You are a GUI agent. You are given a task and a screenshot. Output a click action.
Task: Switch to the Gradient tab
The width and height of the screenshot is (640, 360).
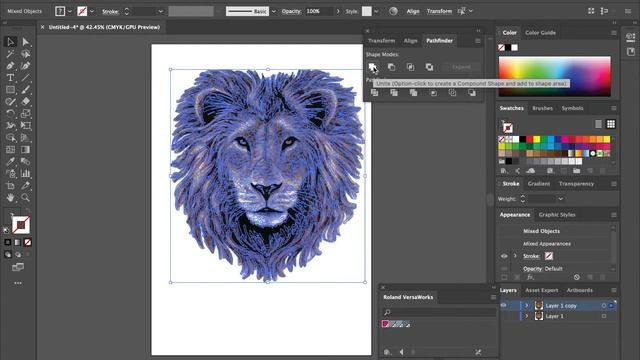click(x=538, y=184)
